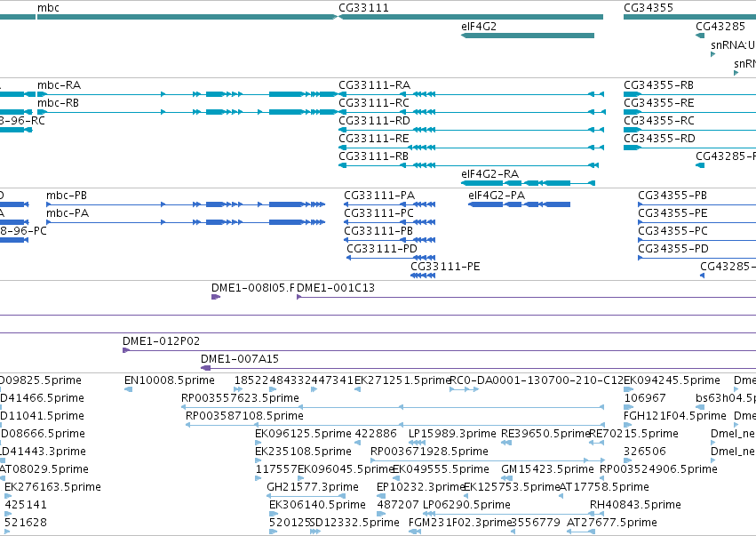Image resolution: width=756 pixels, height=536 pixels.
Task: Click the RC0-DA0001-130700-210-C12 label
Action: point(537,380)
